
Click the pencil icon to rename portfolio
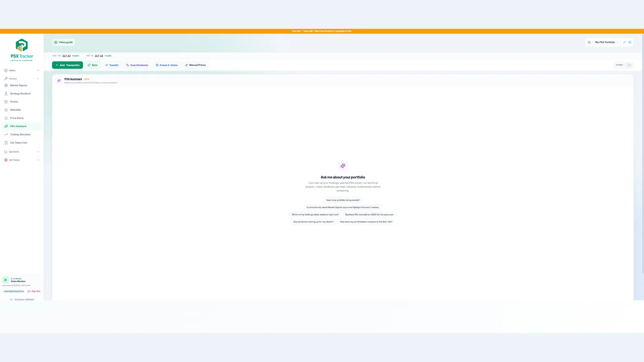click(624, 42)
